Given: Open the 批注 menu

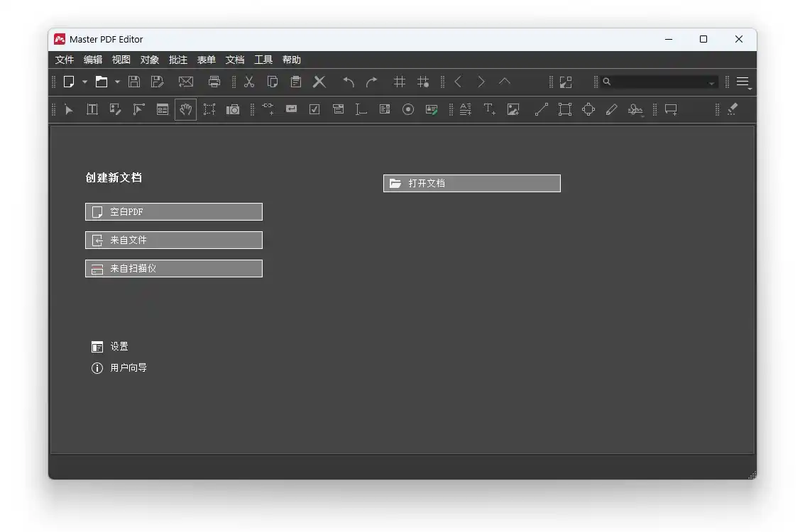Looking at the screenshot, I should 178,60.
